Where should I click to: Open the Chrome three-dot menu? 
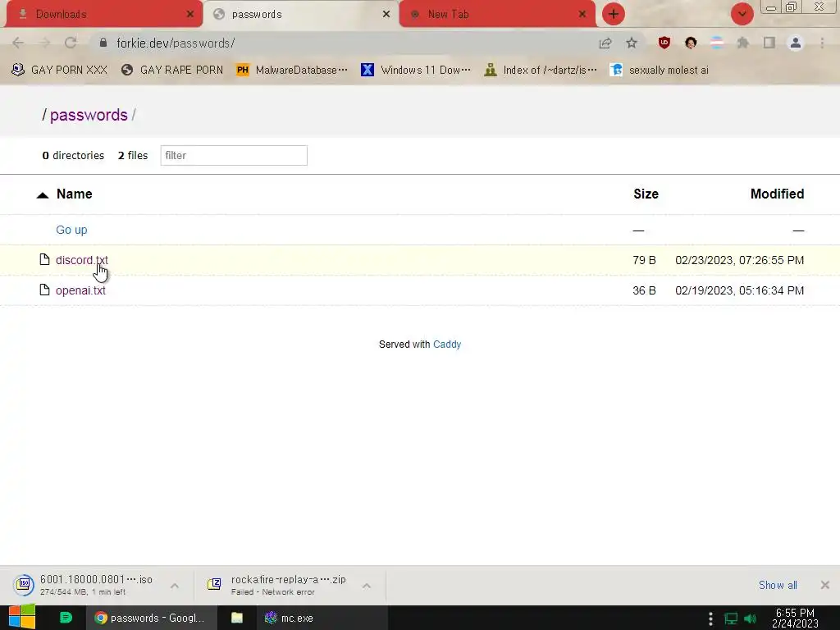[822, 43]
